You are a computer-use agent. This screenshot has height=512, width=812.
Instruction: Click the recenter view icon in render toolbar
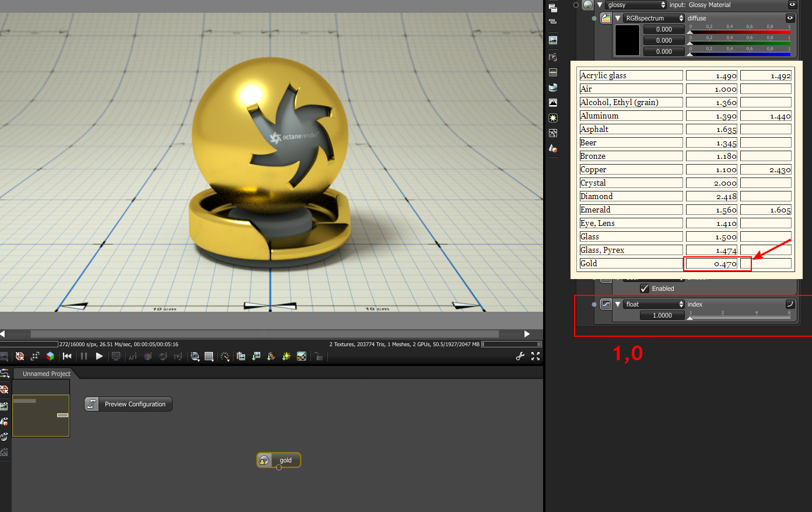[35, 356]
